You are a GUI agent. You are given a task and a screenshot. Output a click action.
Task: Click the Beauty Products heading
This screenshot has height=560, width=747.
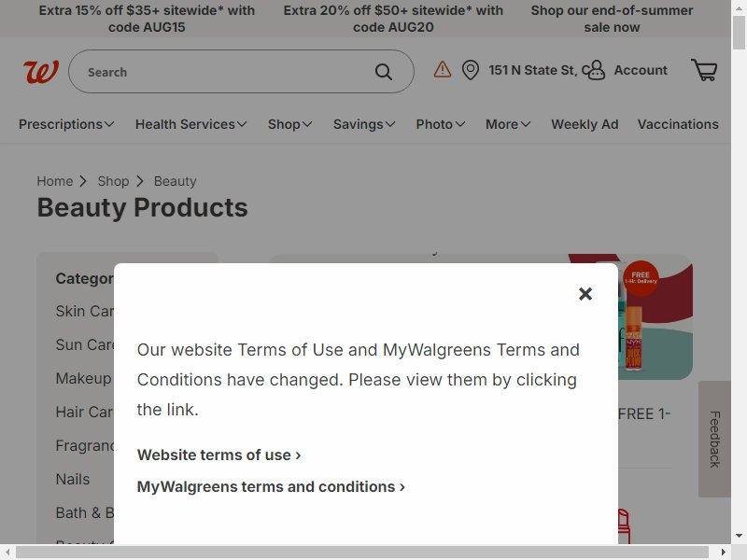143,207
